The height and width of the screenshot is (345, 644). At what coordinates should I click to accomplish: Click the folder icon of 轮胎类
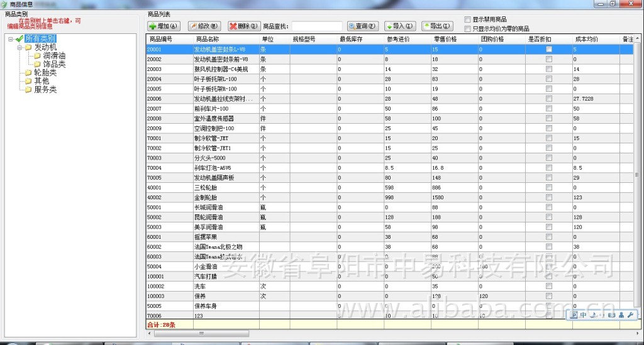pyautogui.click(x=28, y=73)
